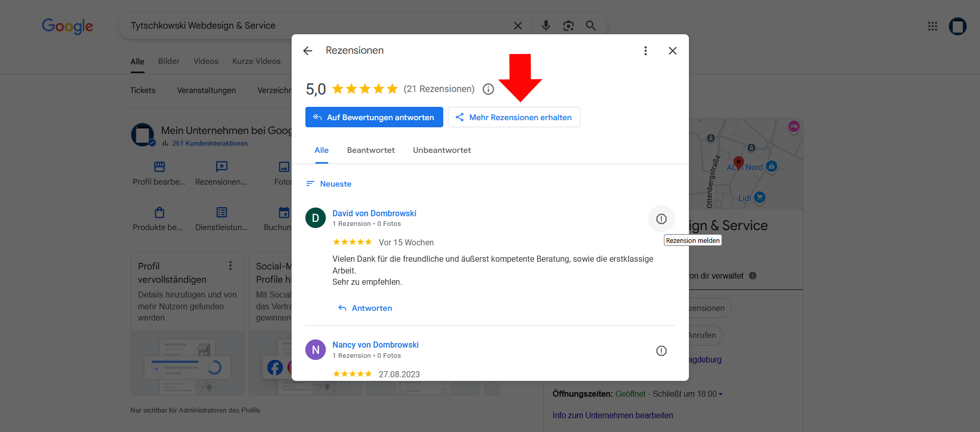The width and height of the screenshot is (980, 432).
Task: Open the Google account avatar
Action: [958, 26]
